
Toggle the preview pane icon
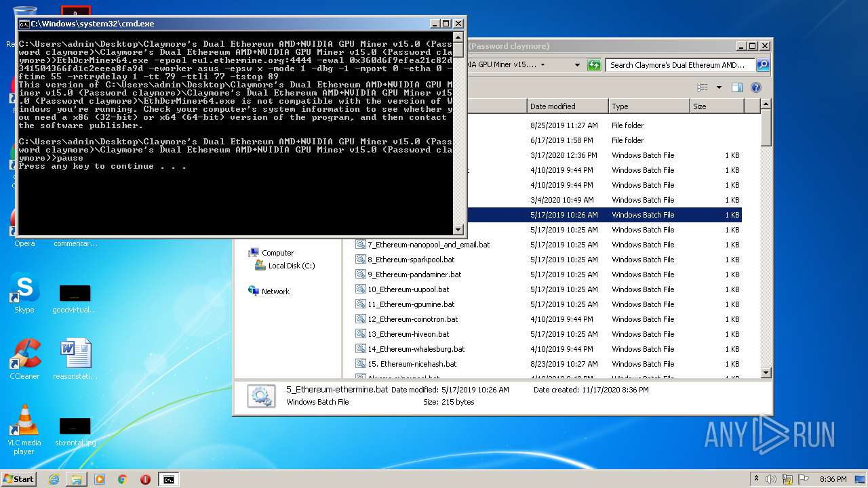pos(737,87)
